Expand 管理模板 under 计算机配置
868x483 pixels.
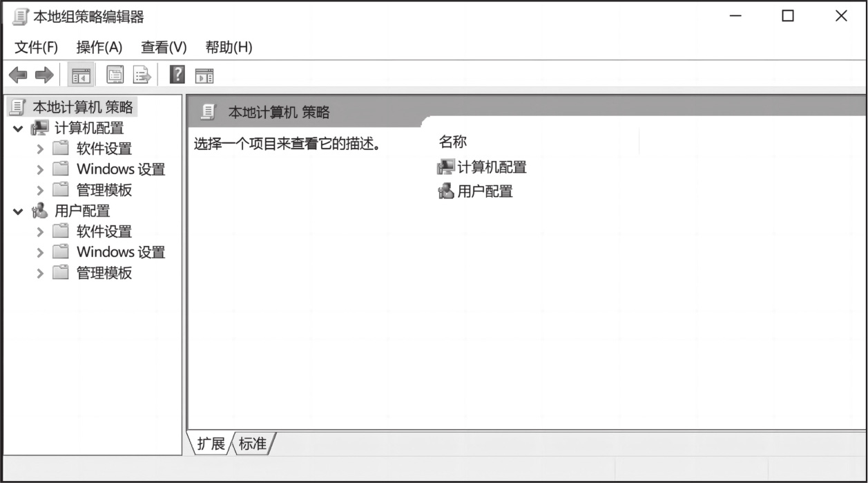click(40, 190)
